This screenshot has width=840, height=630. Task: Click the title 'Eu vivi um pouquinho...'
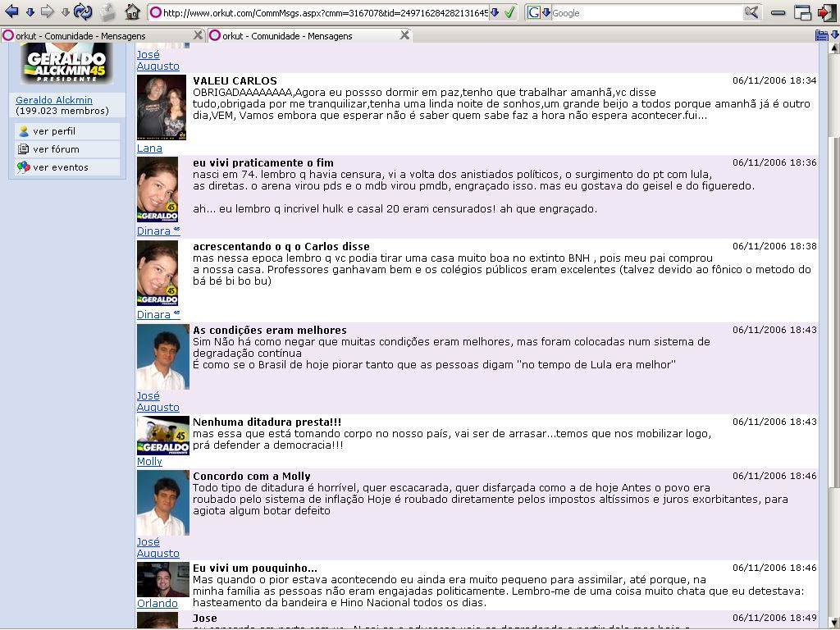tap(255, 568)
